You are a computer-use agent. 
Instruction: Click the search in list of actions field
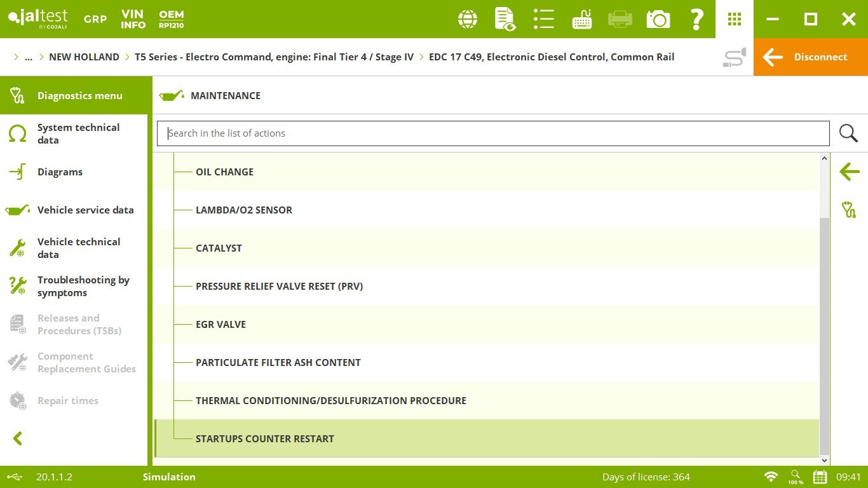(492, 133)
